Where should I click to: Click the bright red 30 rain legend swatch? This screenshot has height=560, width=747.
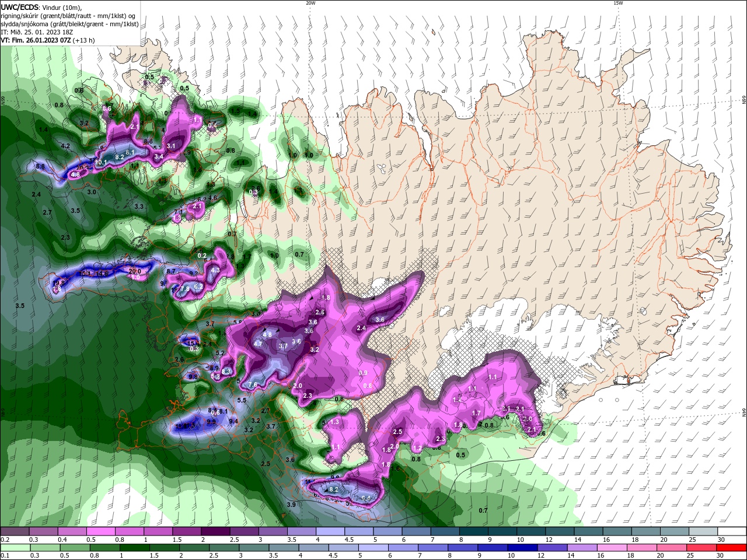tap(732, 548)
